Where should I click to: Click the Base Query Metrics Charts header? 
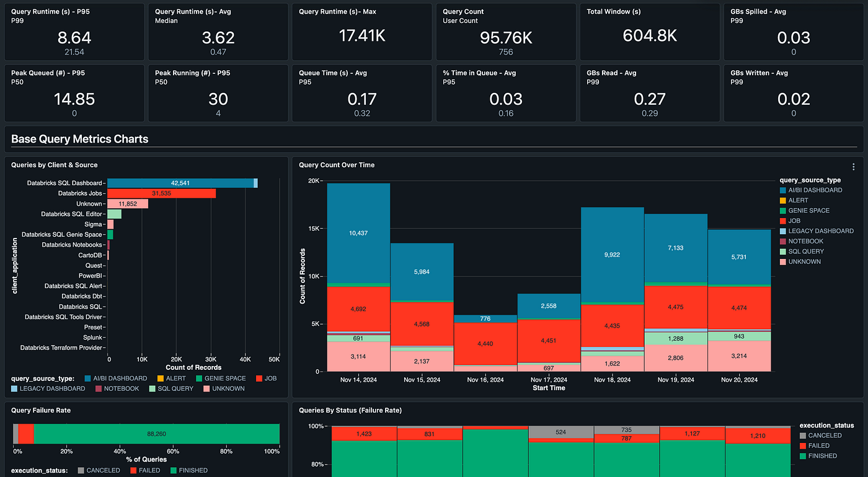pos(81,139)
